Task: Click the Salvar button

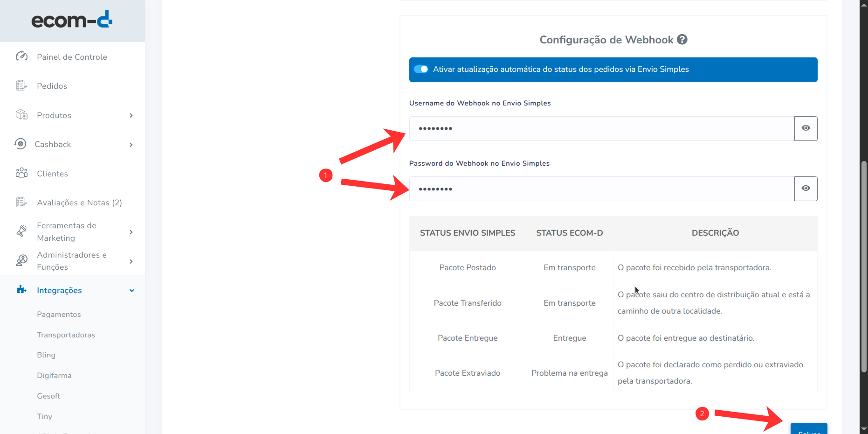Action: (808, 429)
